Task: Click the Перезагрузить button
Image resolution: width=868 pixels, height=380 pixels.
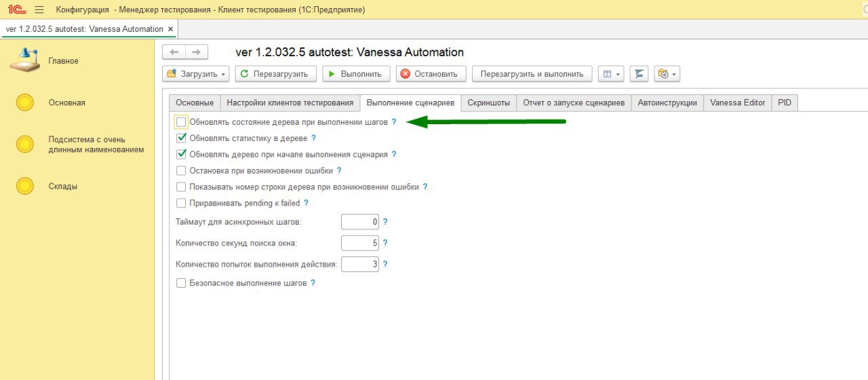Action: (275, 74)
